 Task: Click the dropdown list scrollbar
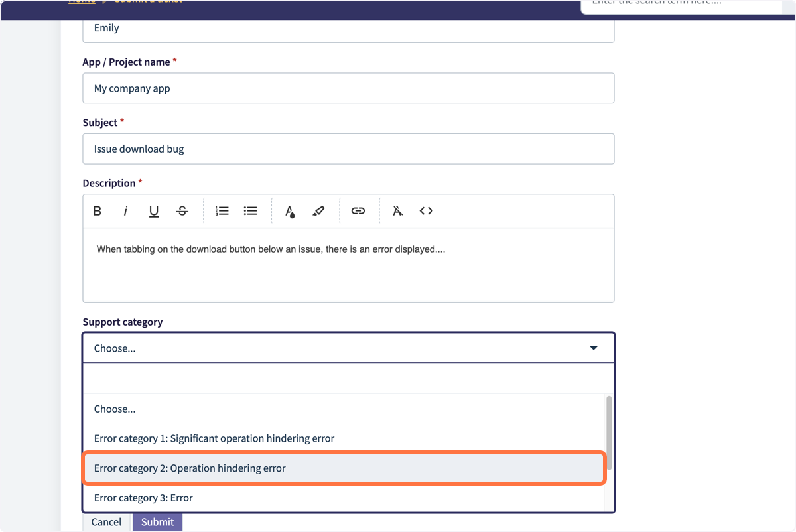[609, 432]
